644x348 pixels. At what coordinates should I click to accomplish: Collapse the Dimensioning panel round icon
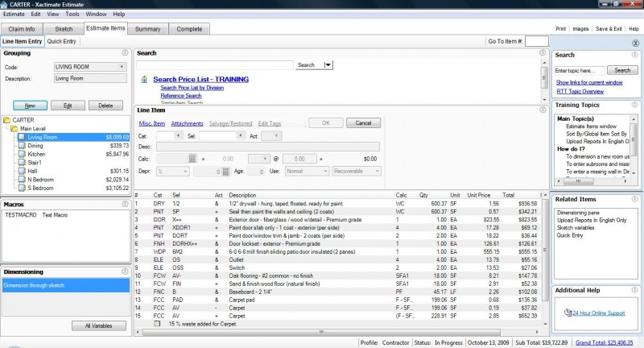(x=125, y=271)
